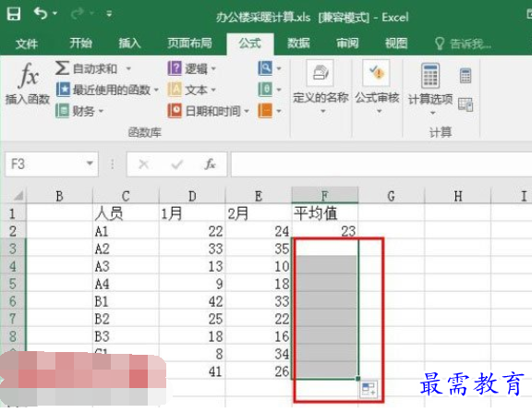Click the math and trig functions icon

(x=265, y=90)
